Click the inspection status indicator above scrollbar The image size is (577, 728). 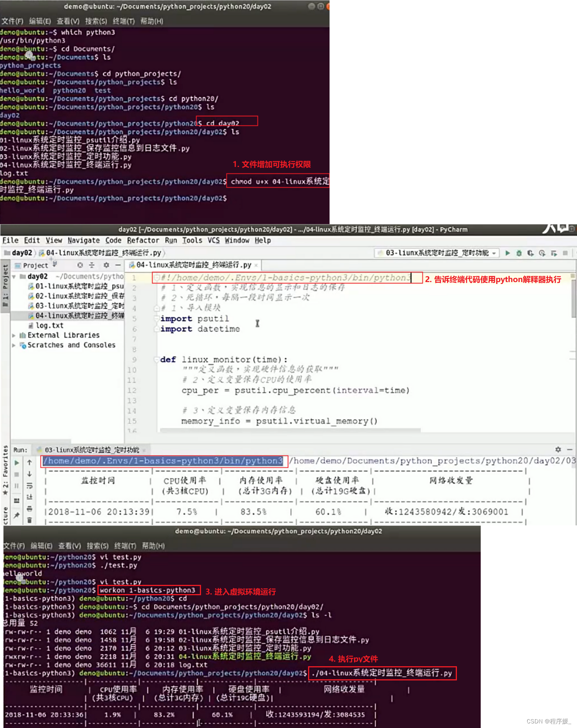(x=573, y=276)
